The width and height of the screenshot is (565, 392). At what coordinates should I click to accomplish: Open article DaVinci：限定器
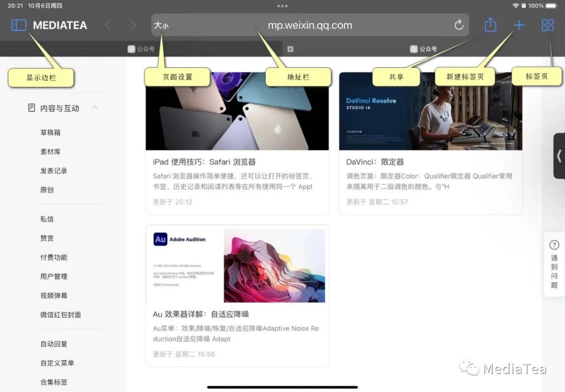click(x=375, y=162)
